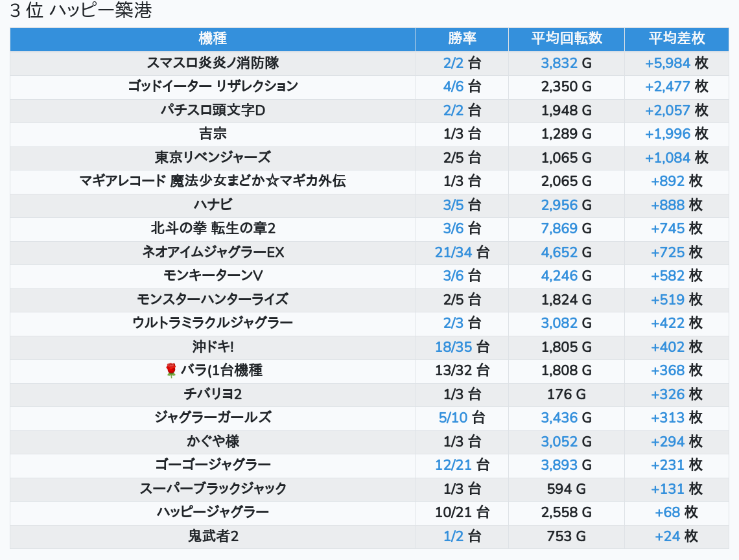This screenshot has height=560, width=739.
Task: Select the スマスロ炎炎ノ消防隊 machine name
Action: 213,63
